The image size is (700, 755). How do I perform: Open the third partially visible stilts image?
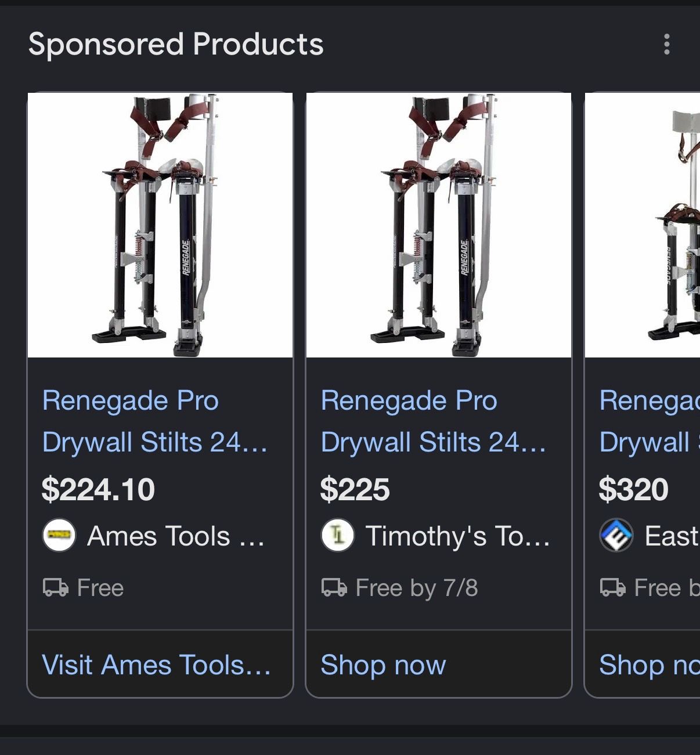tap(643, 225)
